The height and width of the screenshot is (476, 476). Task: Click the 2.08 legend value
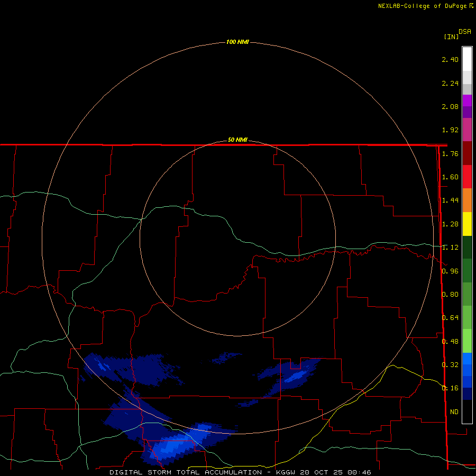450,106
